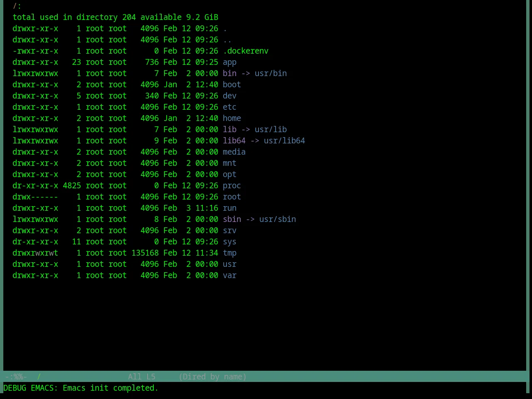Click the echo area 'Emacs init completed.' message
This screenshot has height=399, width=532.
(x=111, y=388)
